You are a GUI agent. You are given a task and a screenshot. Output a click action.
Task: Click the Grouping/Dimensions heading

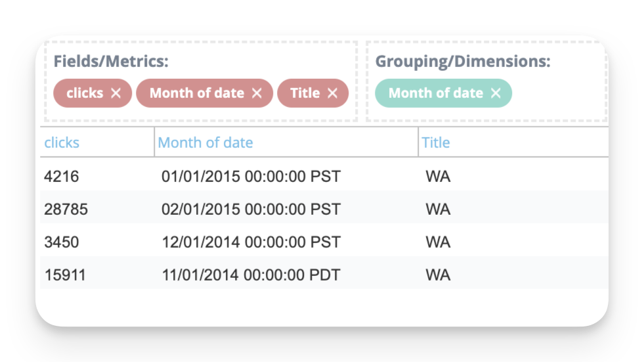pyautogui.click(x=462, y=61)
